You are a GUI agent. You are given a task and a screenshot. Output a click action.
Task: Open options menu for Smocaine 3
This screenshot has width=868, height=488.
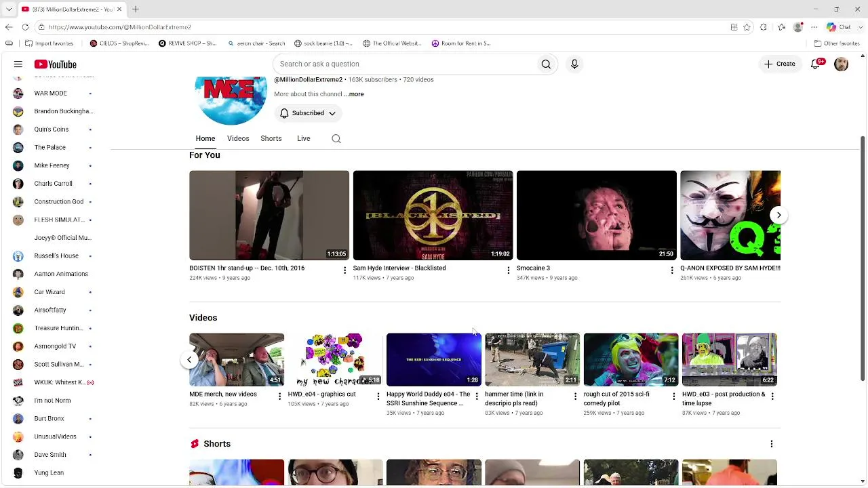point(672,270)
